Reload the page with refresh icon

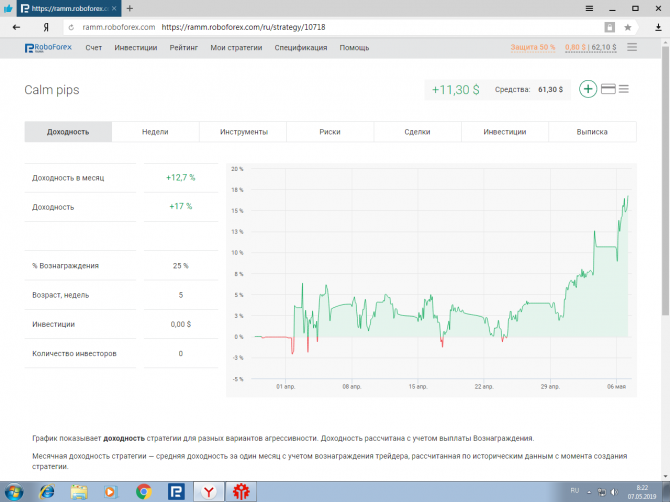click(71, 27)
